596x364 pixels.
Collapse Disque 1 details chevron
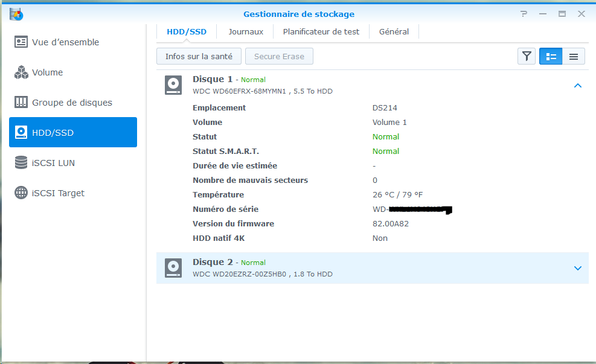578,86
